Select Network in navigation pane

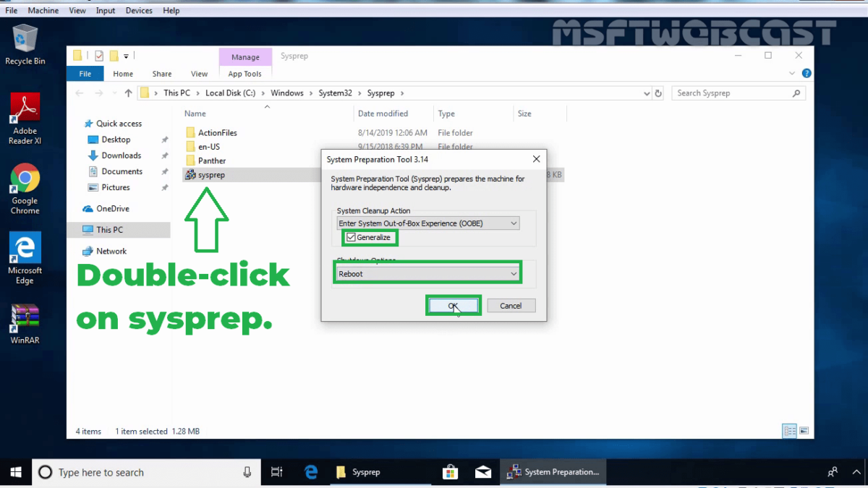pos(111,251)
